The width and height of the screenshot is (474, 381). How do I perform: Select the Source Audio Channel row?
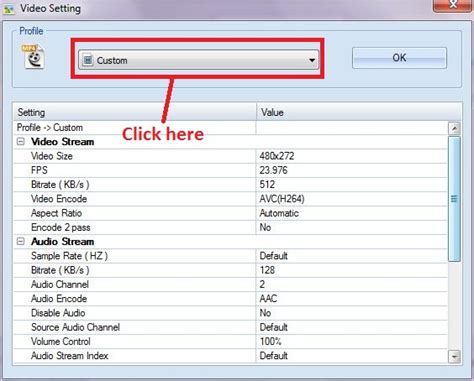231,327
